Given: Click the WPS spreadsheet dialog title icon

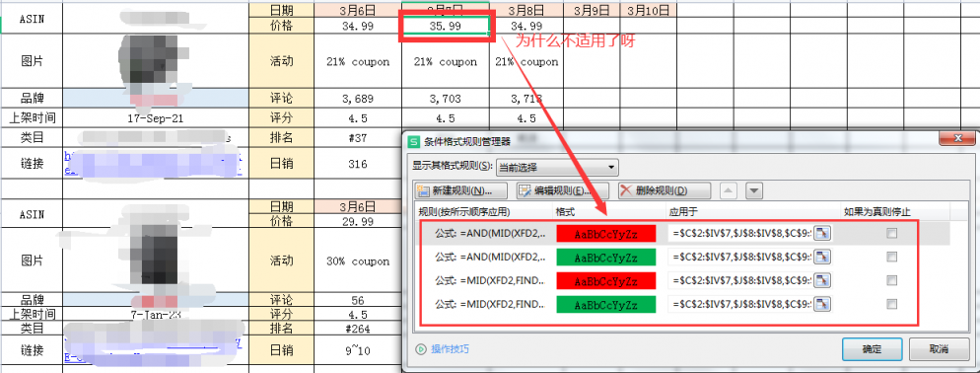Looking at the screenshot, I should pyautogui.click(x=414, y=142).
